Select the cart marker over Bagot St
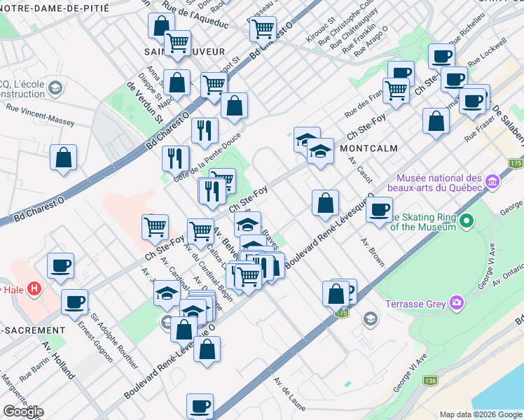This screenshot has width=524, height=420. tap(214, 85)
